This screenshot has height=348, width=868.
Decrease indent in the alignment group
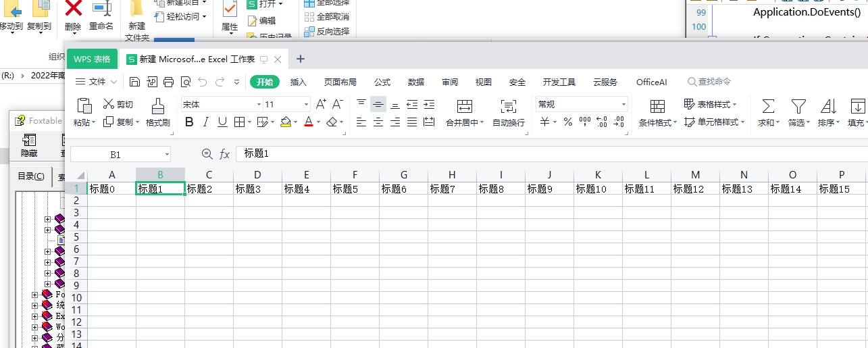(412, 104)
